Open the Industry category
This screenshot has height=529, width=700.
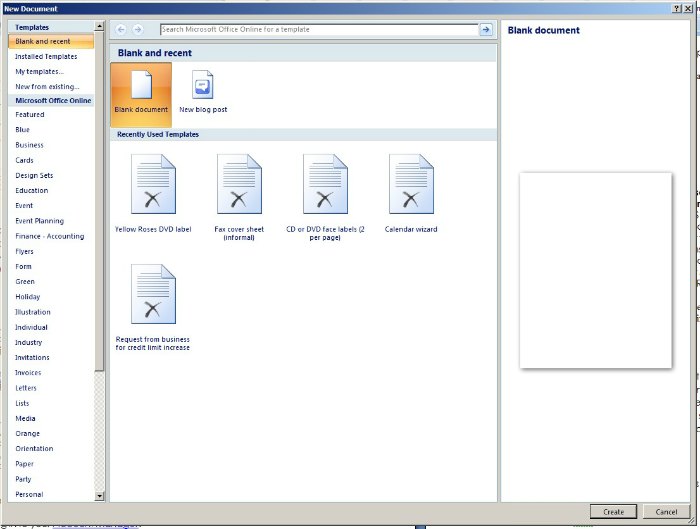pos(29,342)
